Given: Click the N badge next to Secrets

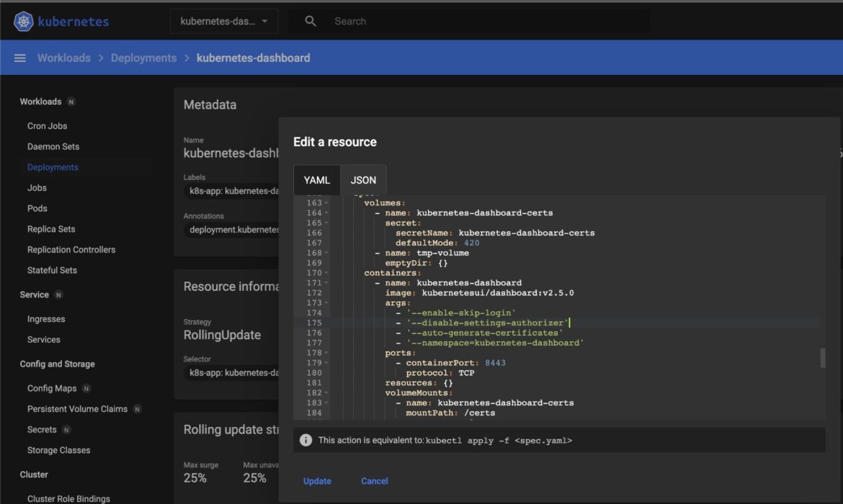Looking at the screenshot, I should pos(66,430).
